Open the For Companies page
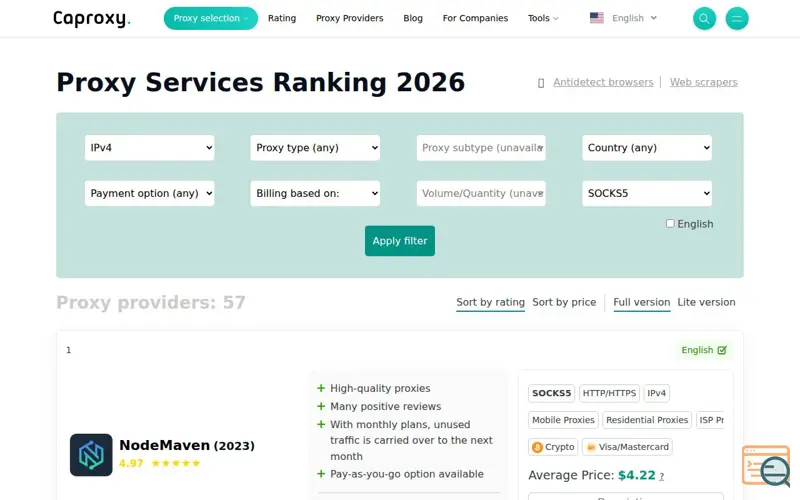 click(475, 18)
